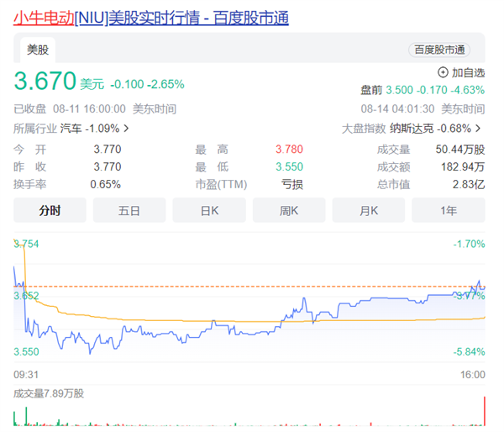Switch the chart to the 日K tab
504x432 pixels.
pyautogui.click(x=209, y=210)
